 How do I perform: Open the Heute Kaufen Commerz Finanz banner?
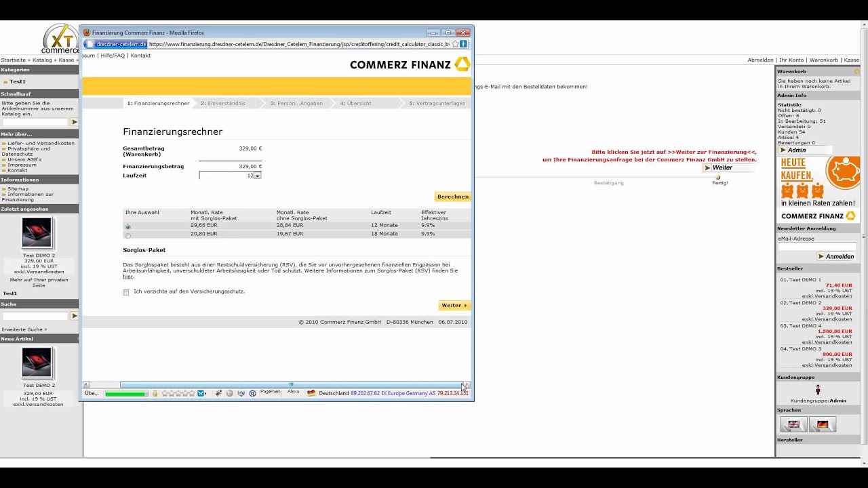coord(818,188)
